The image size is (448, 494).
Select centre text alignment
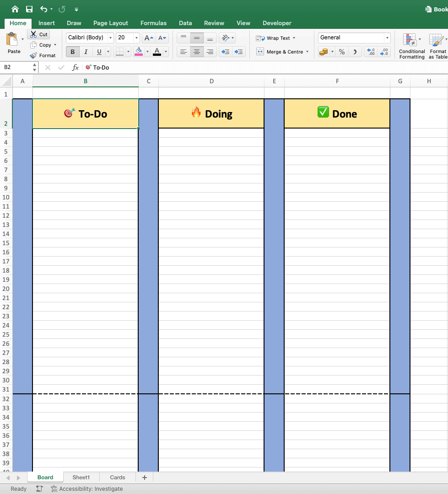196,52
